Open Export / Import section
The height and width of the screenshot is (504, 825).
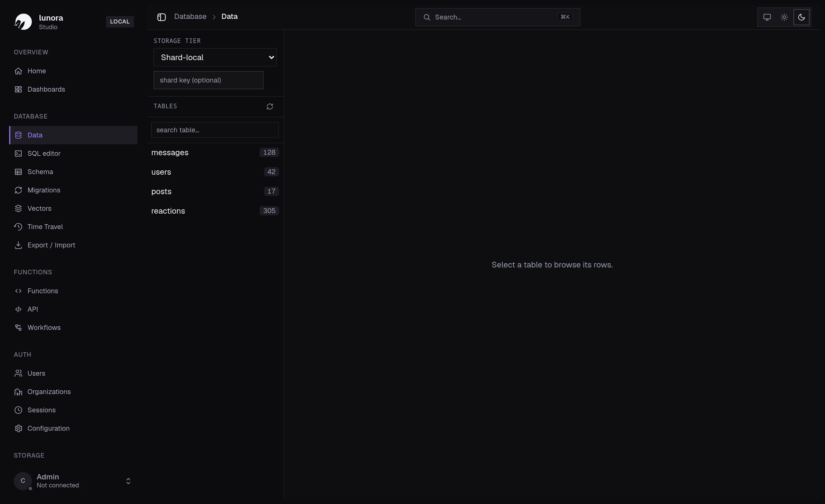tap(73, 245)
